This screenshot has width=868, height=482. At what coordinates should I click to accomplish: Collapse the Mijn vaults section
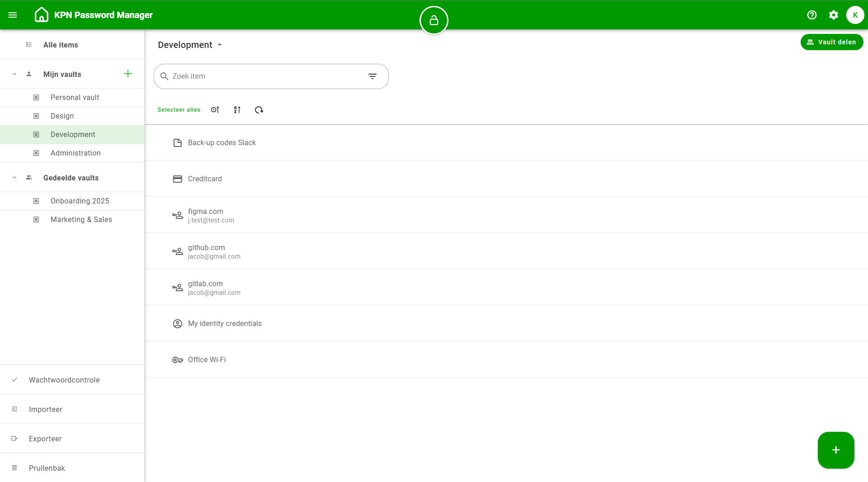(14, 74)
